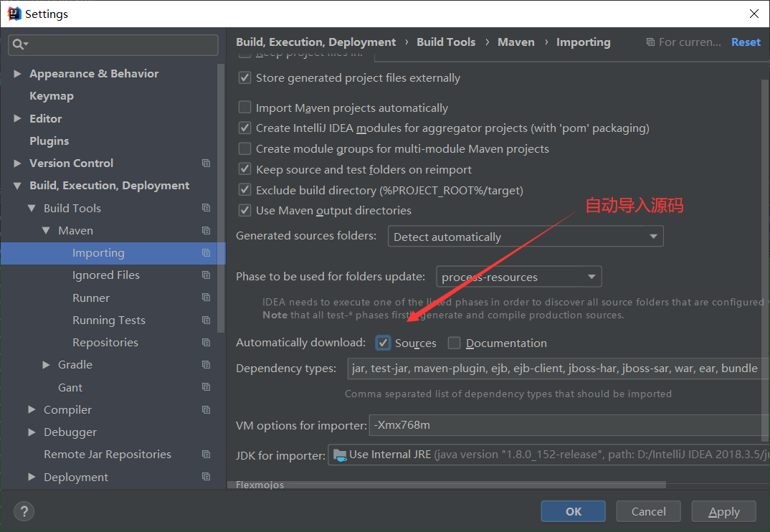
Task: Open help with the question mark icon
Action: coord(24,511)
